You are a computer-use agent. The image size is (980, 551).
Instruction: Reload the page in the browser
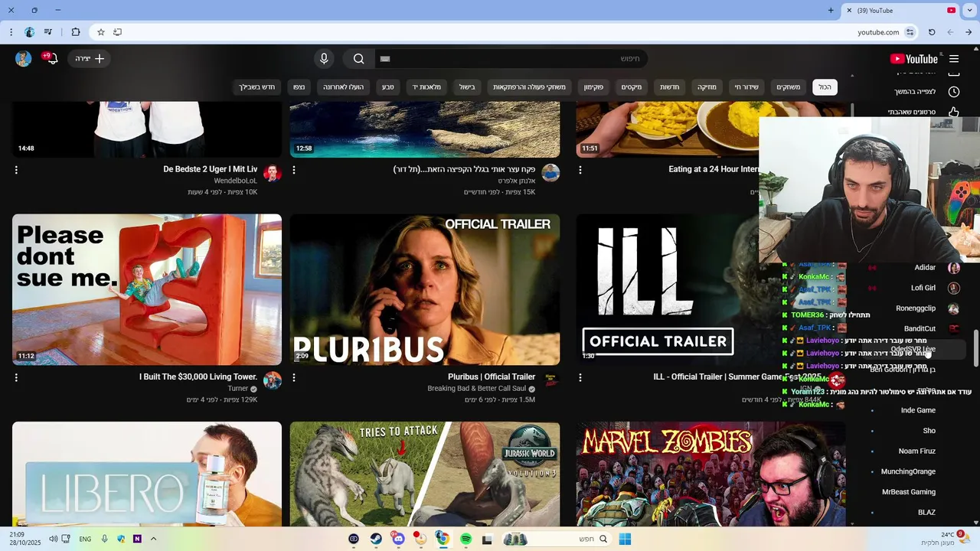(932, 32)
